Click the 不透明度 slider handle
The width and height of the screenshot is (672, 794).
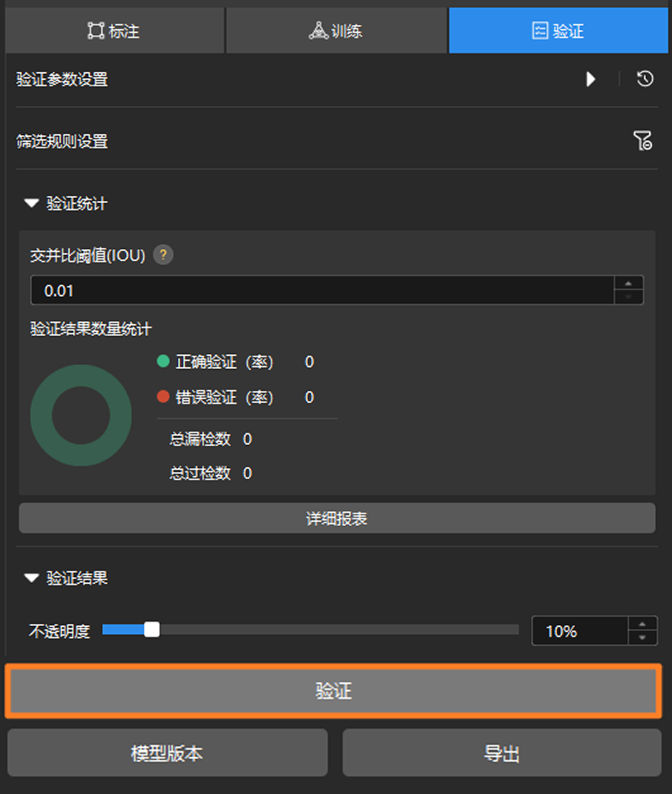pyautogui.click(x=152, y=629)
